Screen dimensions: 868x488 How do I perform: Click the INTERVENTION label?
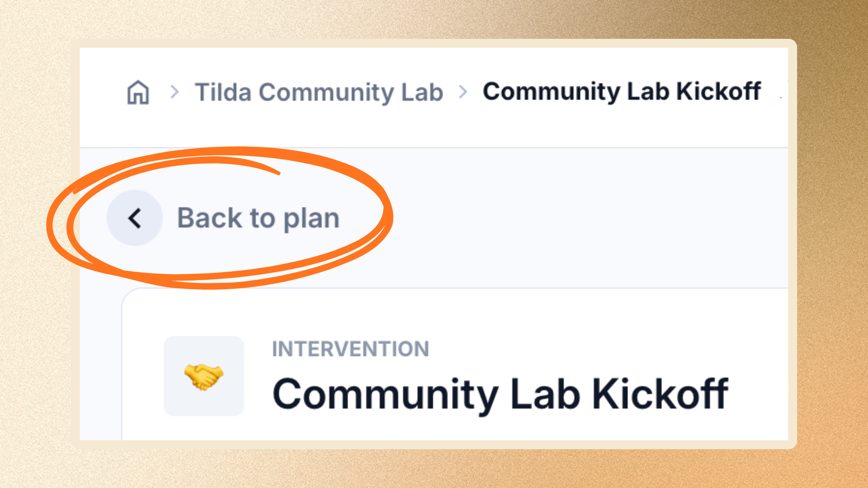click(x=350, y=349)
